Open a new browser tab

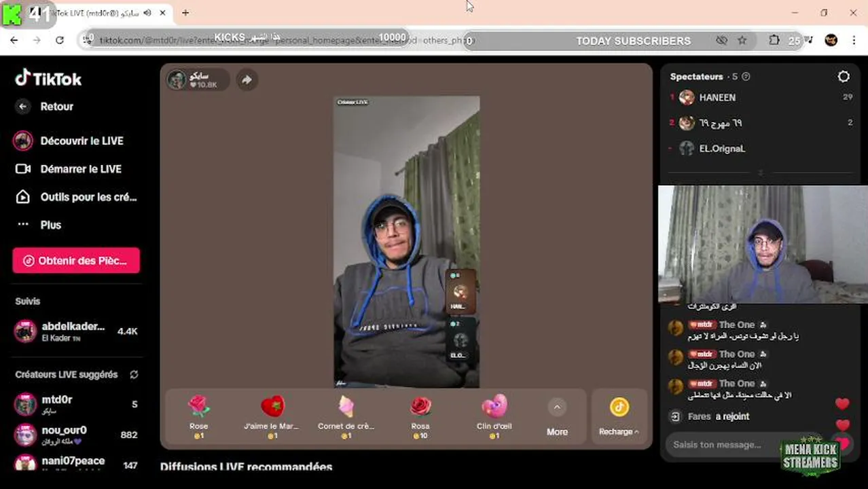pyautogui.click(x=185, y=13)
